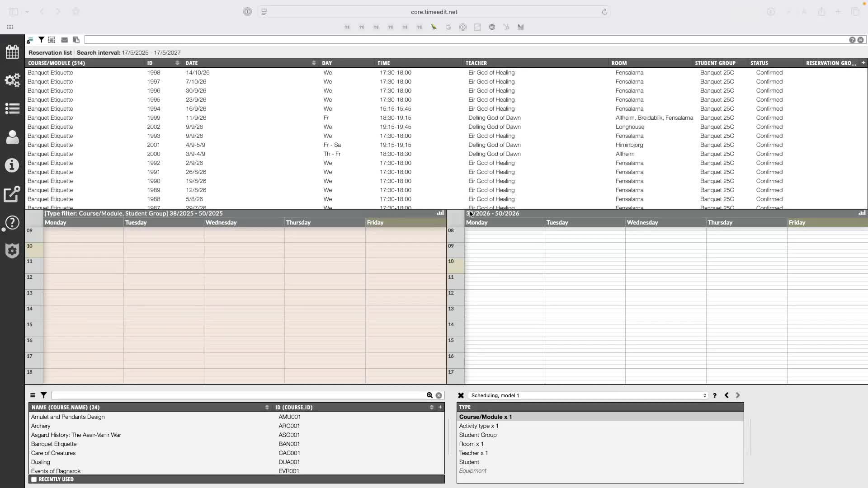Open the list view sidebar icon
The height and width of the screenshot is (488, 868).
(12, 108)
